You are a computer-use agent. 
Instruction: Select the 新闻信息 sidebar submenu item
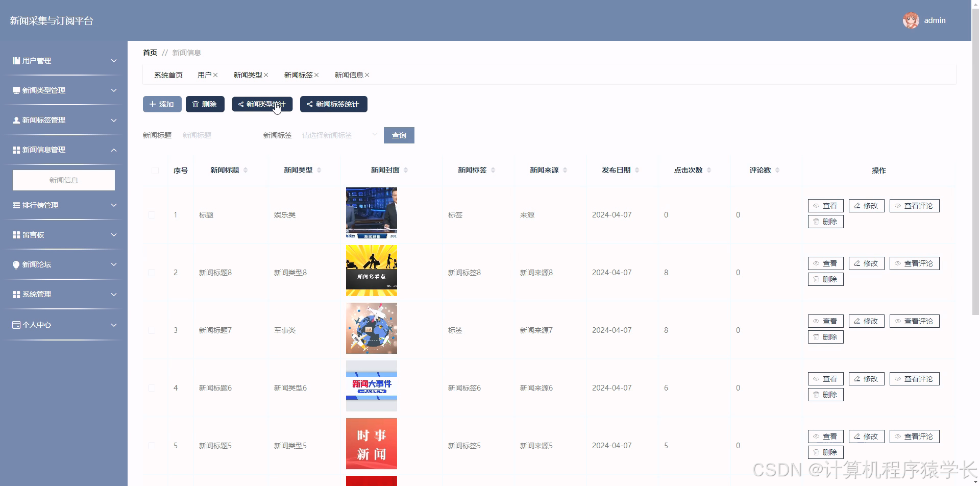coord(64,180)
